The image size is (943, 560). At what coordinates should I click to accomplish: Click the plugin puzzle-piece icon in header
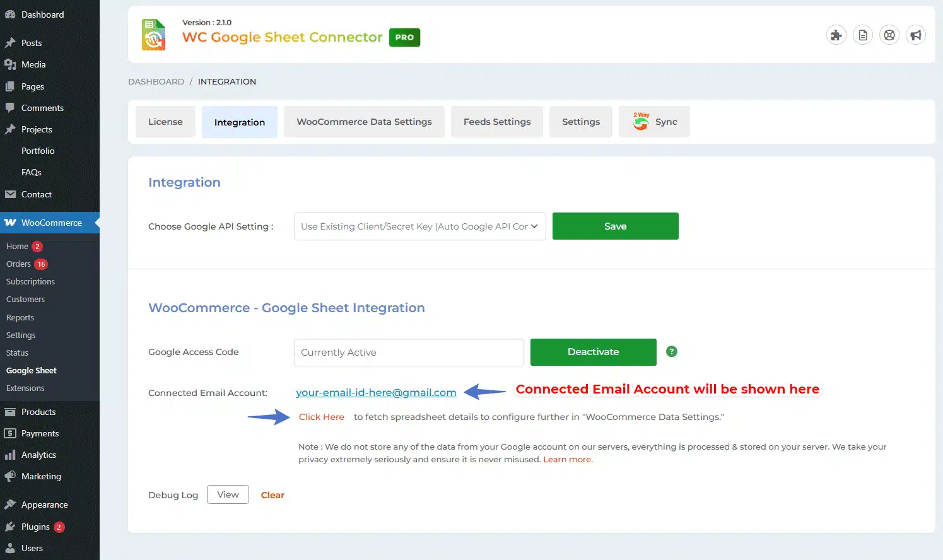(836, 35)
